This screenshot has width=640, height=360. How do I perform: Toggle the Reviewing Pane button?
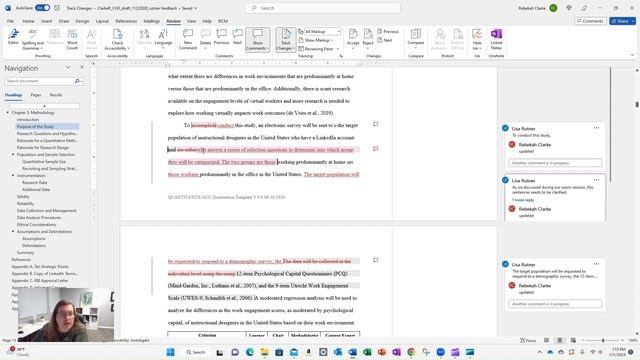point(316,49)
